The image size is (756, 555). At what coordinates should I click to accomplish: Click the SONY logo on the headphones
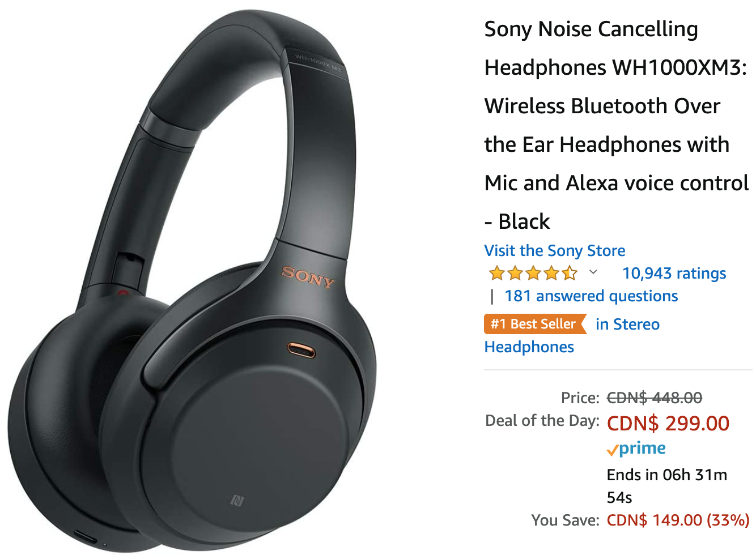pos(308,277)
